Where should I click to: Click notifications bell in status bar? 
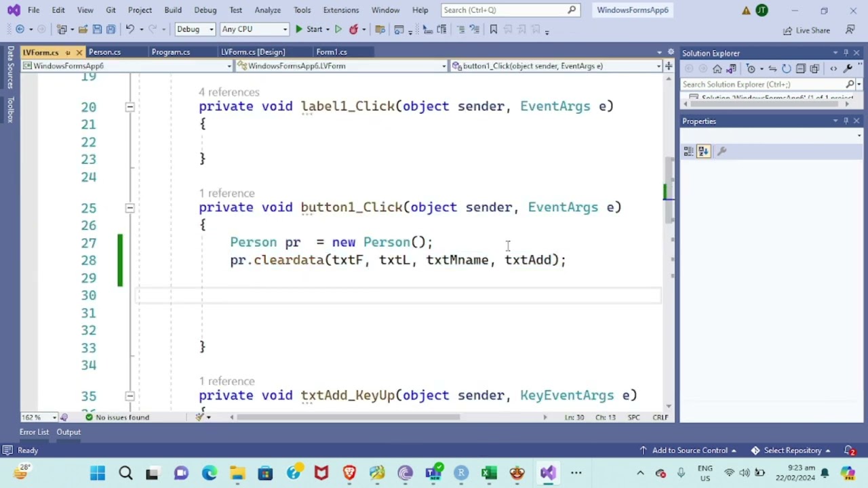tap(849, 451)
